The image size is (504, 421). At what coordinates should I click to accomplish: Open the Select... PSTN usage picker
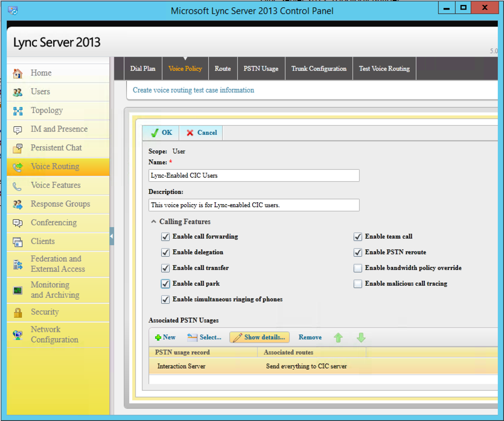pyautogui.click(x=204, y=337)
